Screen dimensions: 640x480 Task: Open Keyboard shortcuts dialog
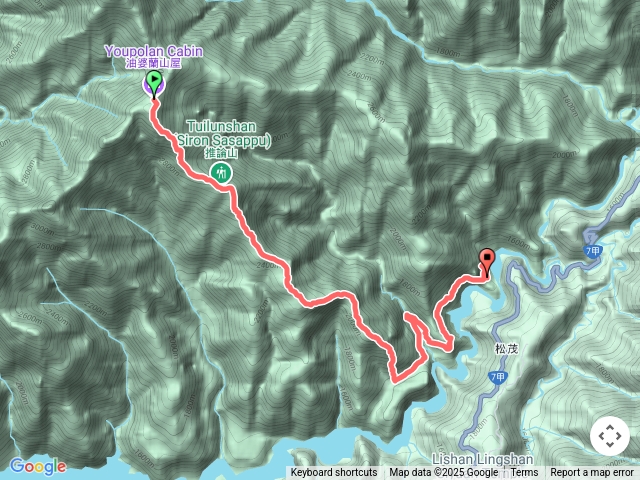coord(333,473)
